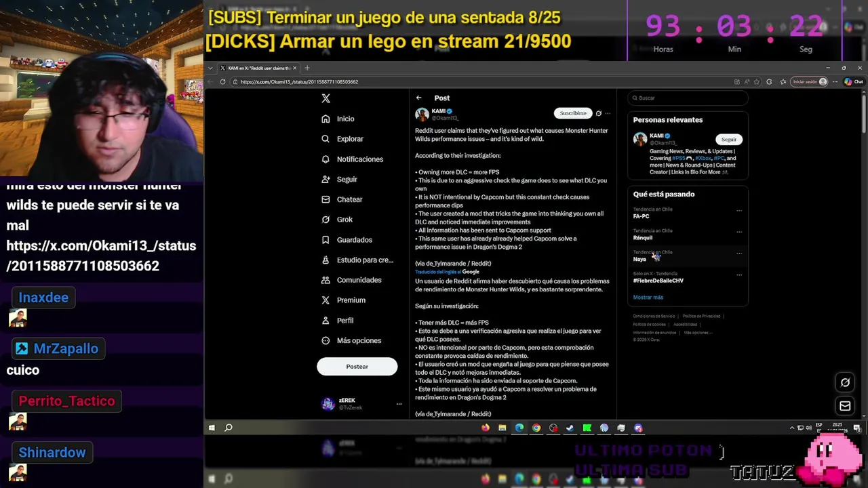868x488 pixels.
Task: Click the MrZapallo username in chat
Action: click(x=66, y=348)
